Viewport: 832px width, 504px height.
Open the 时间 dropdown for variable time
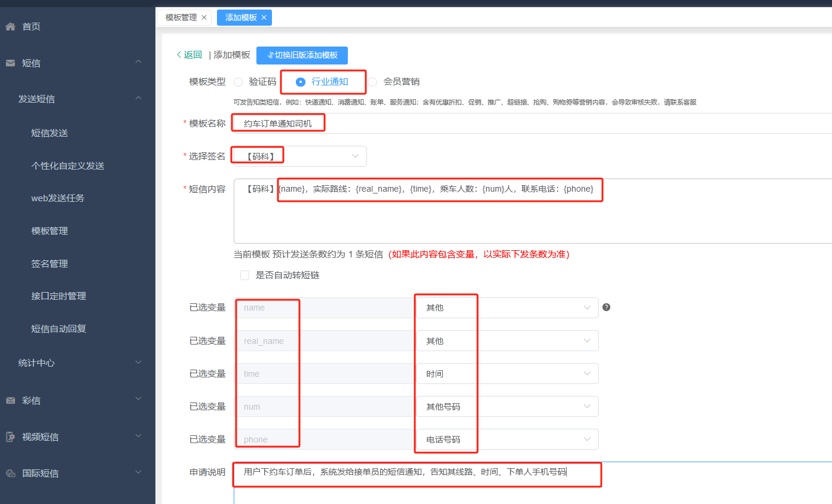click(507, 374)
